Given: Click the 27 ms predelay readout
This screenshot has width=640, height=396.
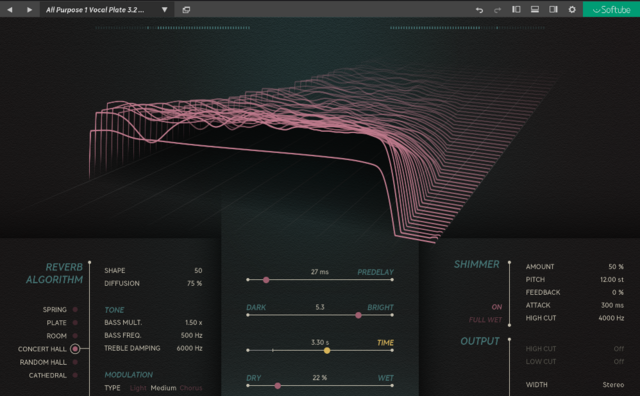Looking at the screenshot, I should point(320,272).
